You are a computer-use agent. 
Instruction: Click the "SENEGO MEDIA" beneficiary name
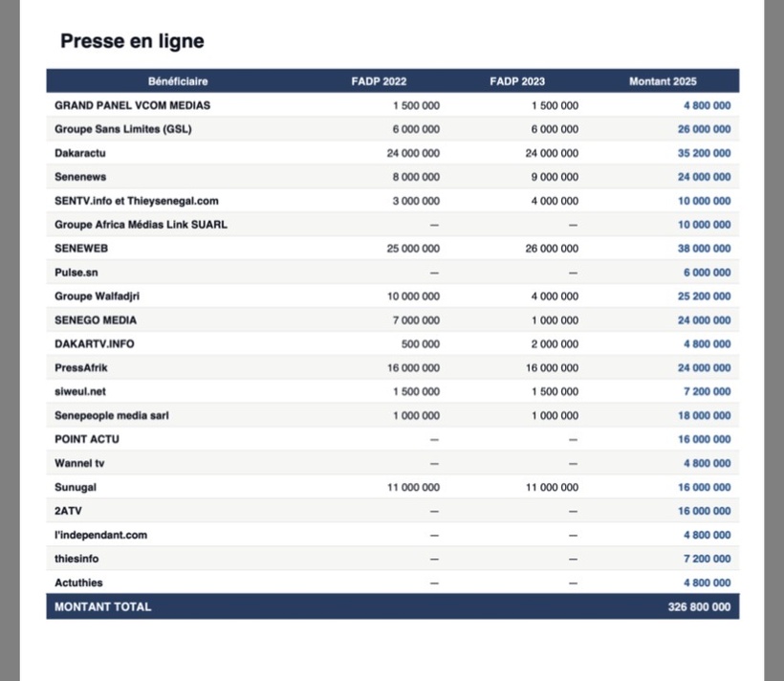pos(98,319)
